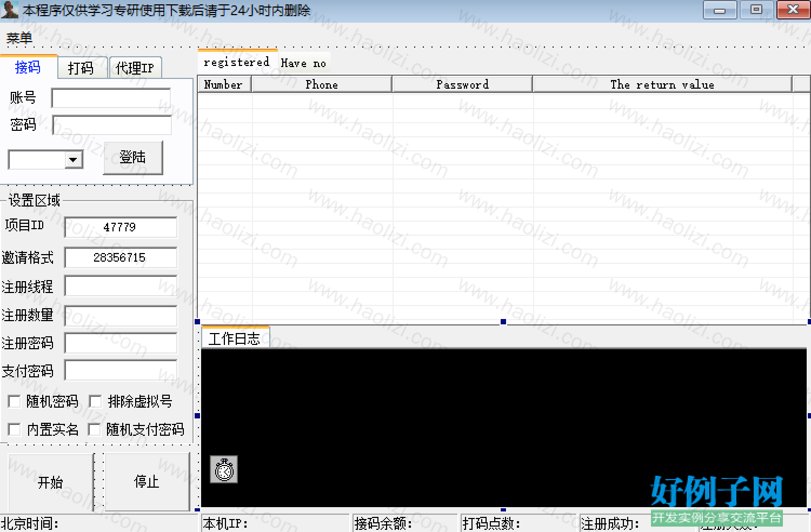Enable the 随机密码 checkbox

click(x=14, y=401)
